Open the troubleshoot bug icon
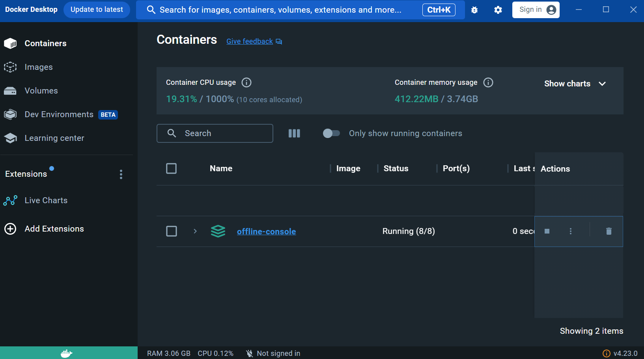Viewport: 644px width, 359px height. 474,10
